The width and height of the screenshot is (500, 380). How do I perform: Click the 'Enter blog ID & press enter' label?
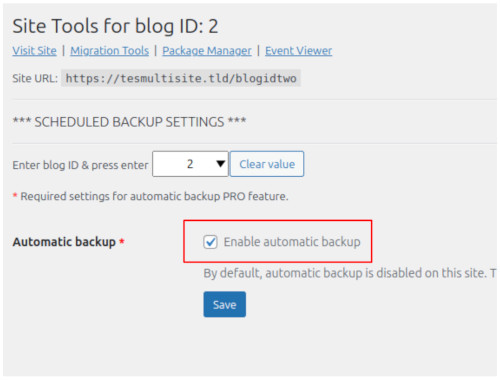pos(80,165)
